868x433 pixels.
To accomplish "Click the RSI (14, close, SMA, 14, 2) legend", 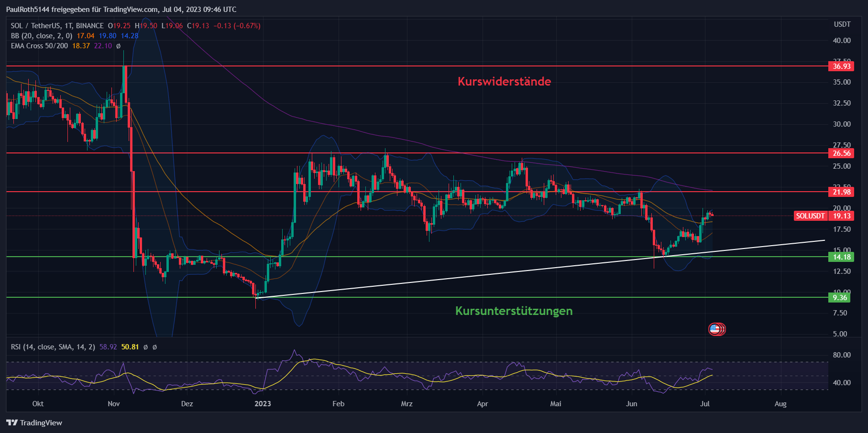I will [53, 347].
